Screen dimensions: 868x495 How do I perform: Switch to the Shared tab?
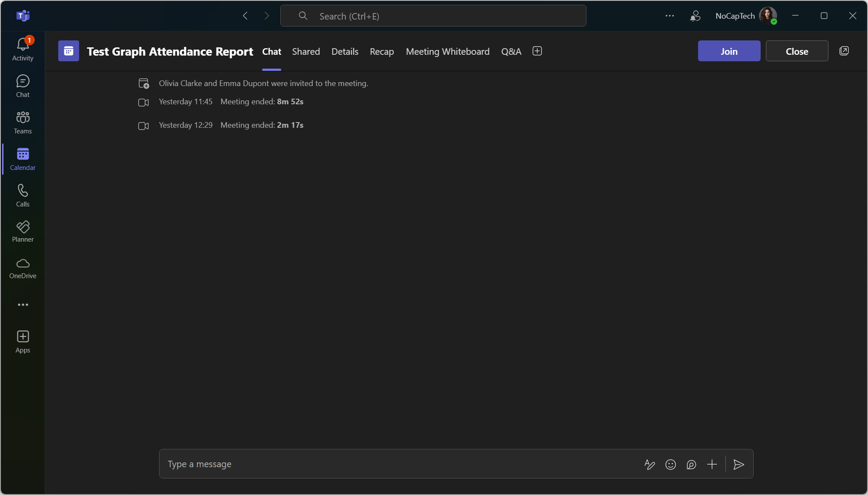click(305, 51)
